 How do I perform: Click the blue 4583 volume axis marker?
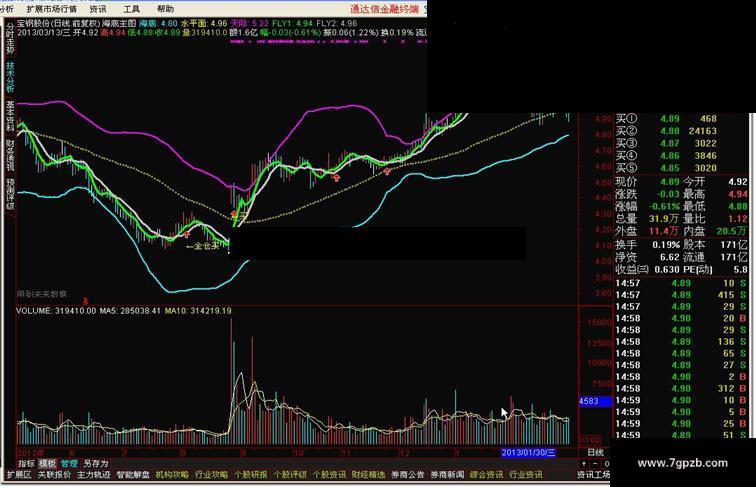[595, 401]
